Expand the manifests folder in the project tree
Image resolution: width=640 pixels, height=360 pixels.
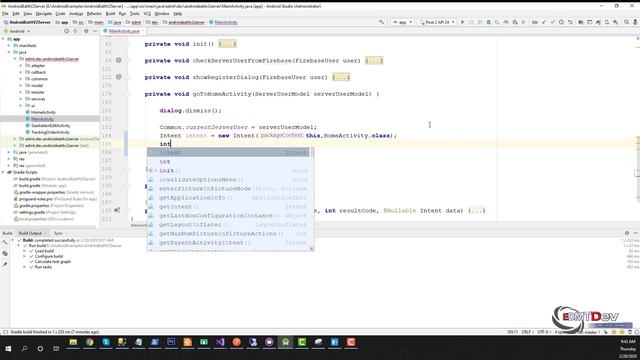coord(9,45)
